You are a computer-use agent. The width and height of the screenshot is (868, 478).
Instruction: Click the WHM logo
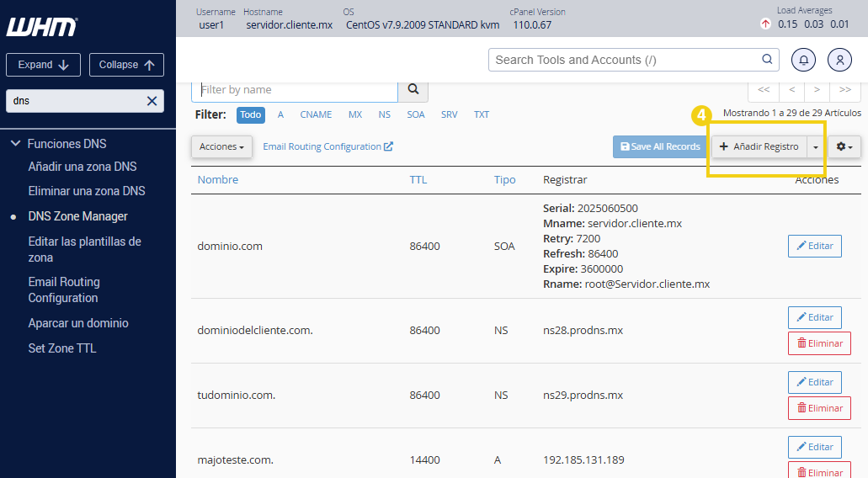[41, 27]
